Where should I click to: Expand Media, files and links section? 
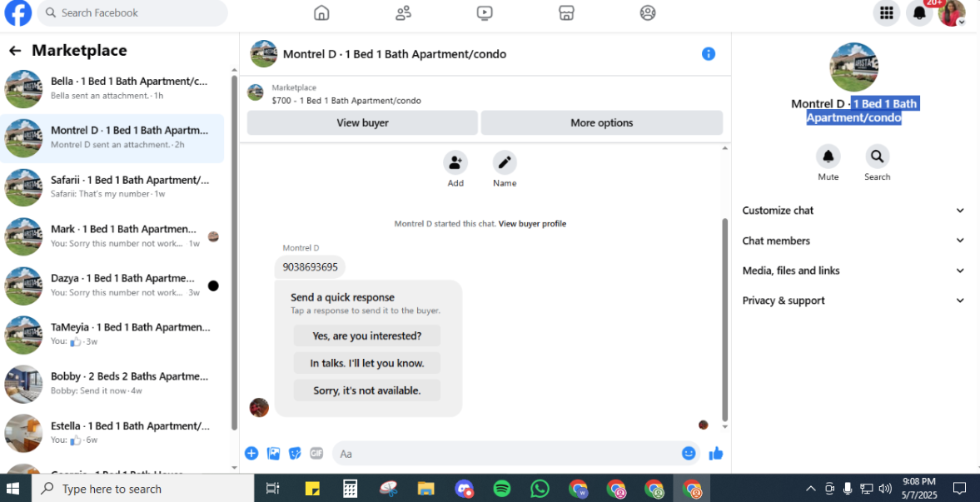(853, 271)
